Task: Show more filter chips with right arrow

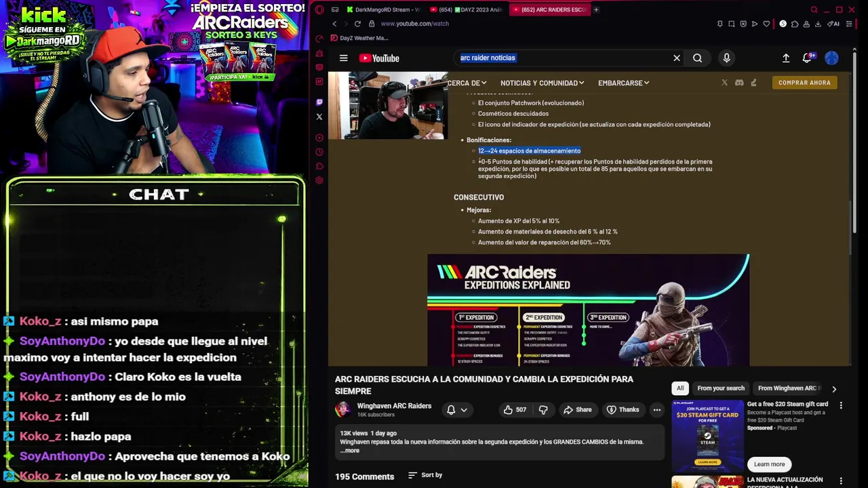Action: click(834, 389)
